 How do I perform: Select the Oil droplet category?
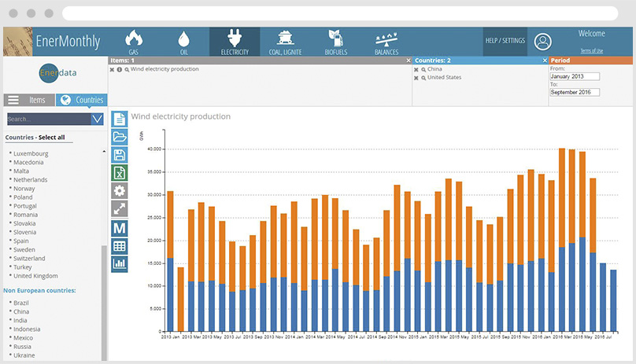(x=184, y=42)
